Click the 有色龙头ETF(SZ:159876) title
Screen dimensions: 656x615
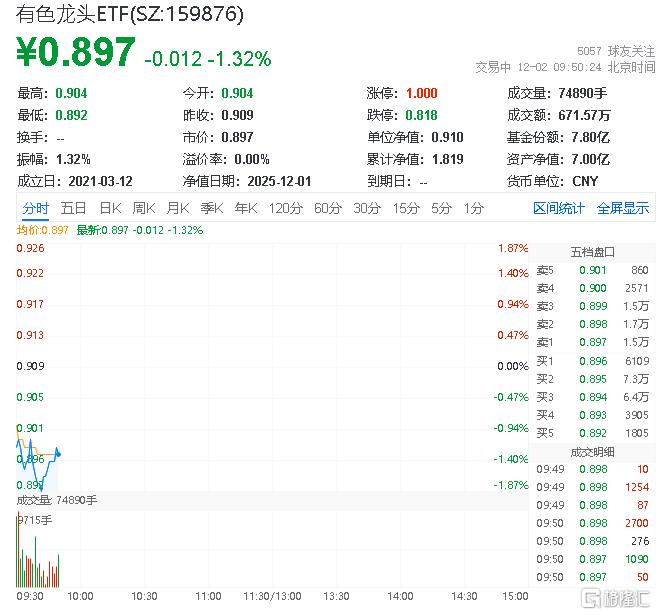pos(130,14)
